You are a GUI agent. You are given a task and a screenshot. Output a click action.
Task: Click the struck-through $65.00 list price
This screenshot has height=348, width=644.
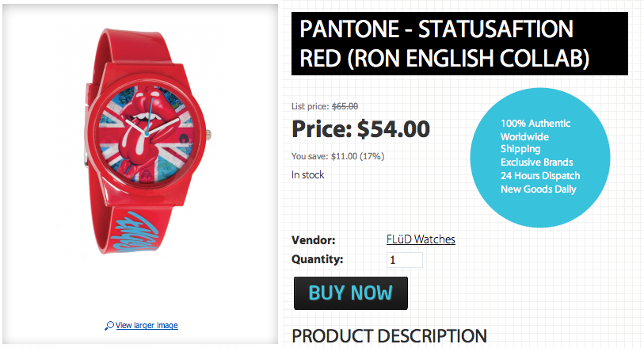pos(345,106)
